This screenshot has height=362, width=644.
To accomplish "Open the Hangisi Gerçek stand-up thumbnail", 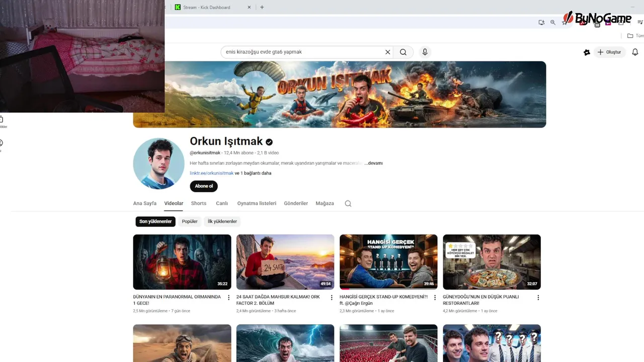I will (388, 262).
